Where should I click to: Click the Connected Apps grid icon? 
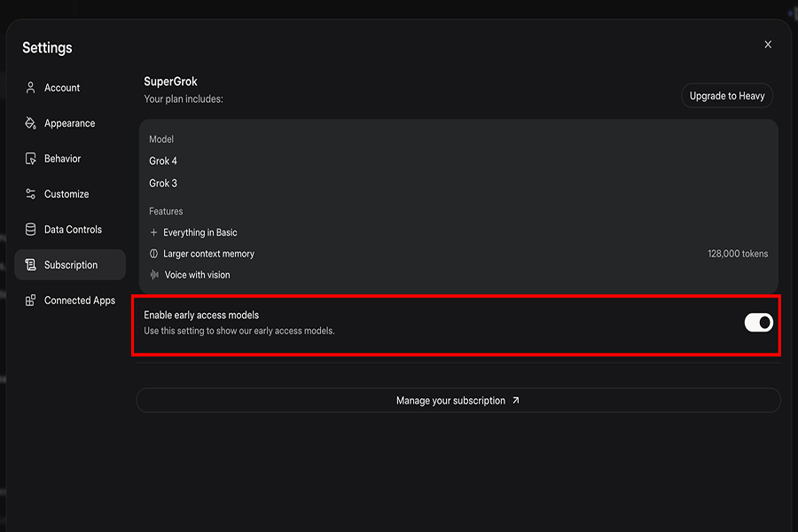(x=30, y=301)
